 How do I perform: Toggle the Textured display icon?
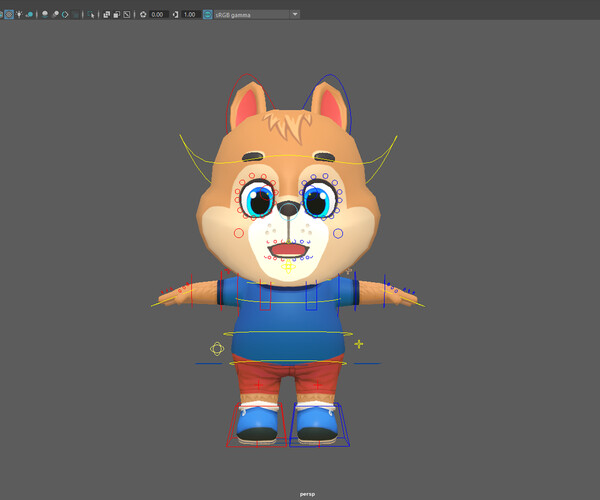pos(9,15)
